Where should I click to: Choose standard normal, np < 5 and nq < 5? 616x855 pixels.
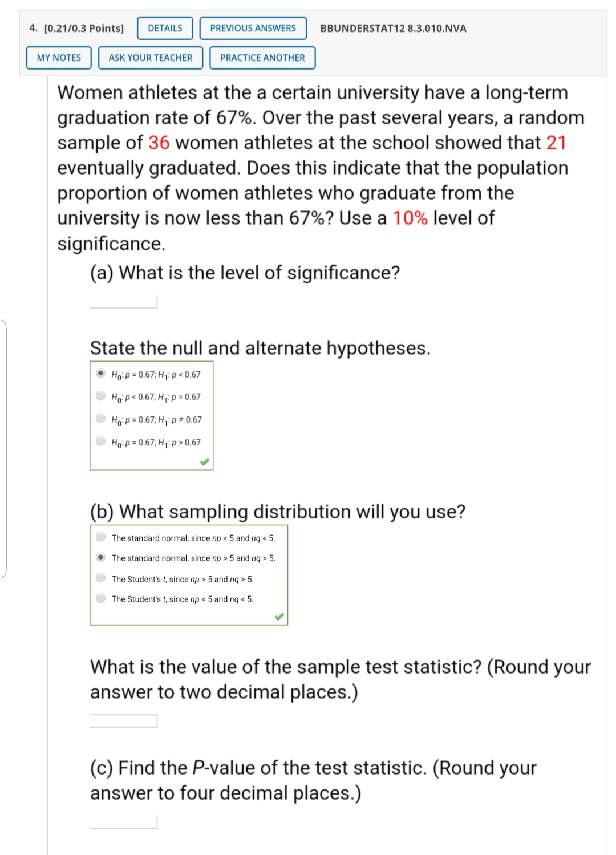[101, 537]
